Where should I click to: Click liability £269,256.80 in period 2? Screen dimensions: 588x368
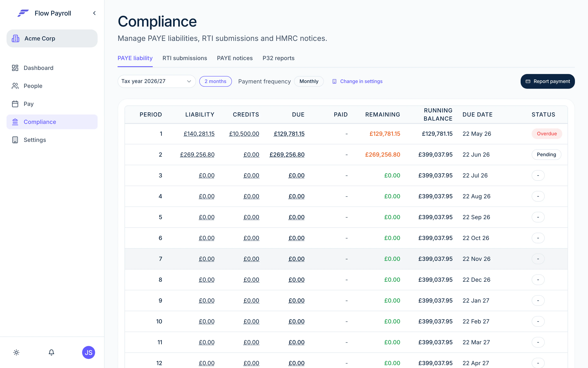pos(197,155)
